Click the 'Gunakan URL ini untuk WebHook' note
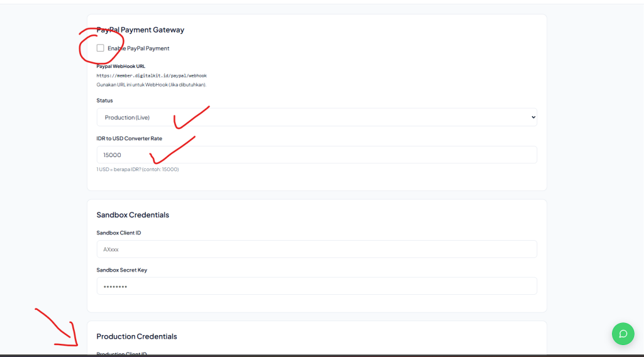The image size is (644, 357). tap(151, 84)
